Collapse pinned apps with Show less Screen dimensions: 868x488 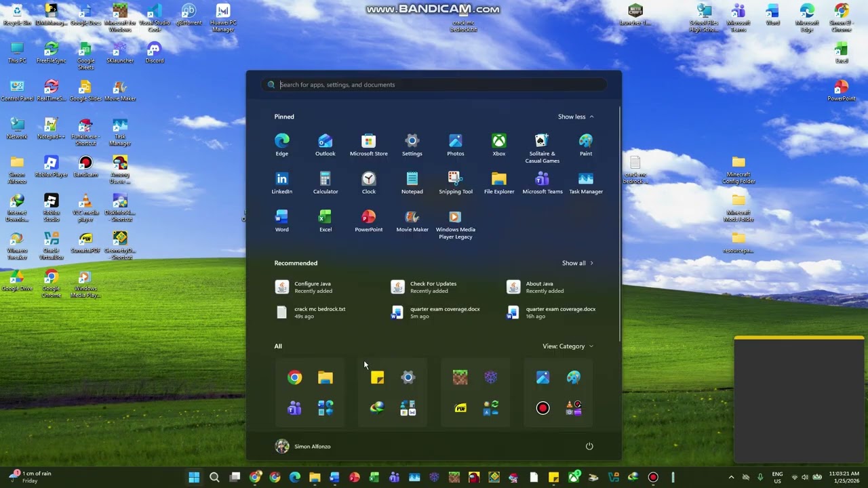click(576, 117)
